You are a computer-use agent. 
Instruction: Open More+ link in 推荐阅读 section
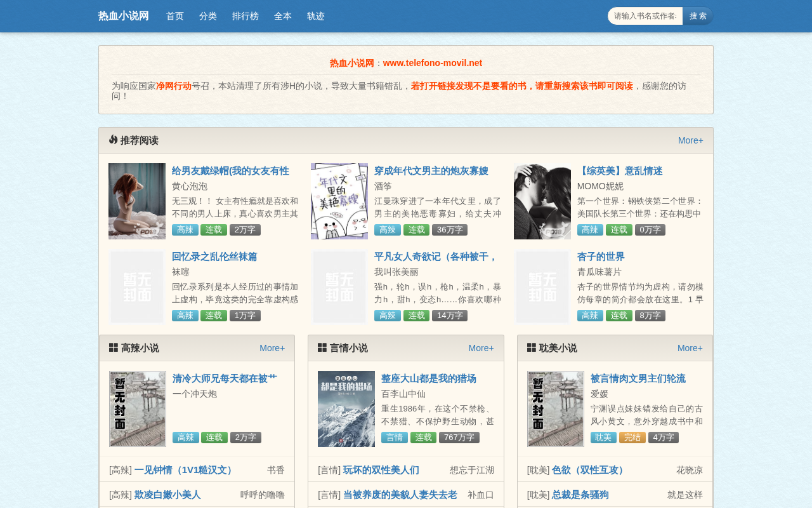click(691, 140)
